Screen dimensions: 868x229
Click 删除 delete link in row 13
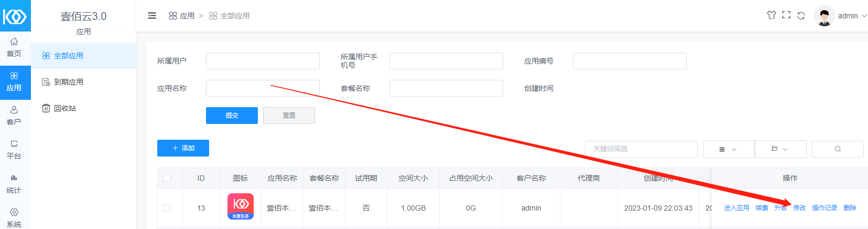click(850, 208)
